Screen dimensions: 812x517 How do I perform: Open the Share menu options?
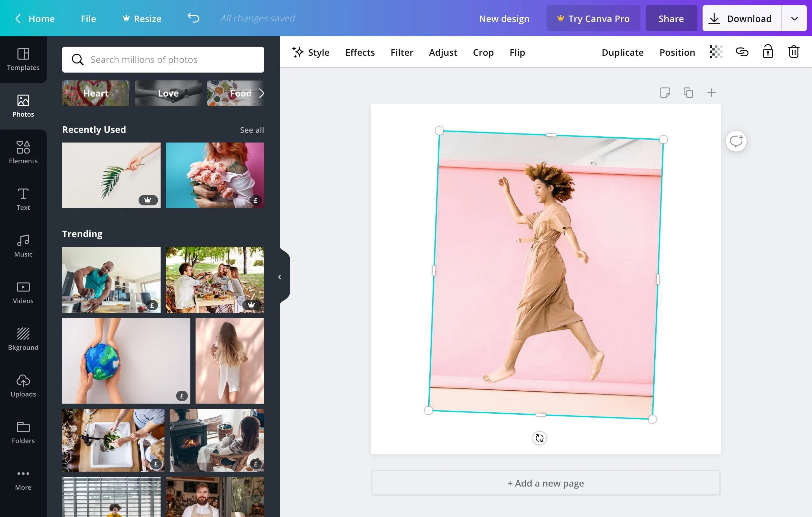pyautogui.click(x=672, y=18)
